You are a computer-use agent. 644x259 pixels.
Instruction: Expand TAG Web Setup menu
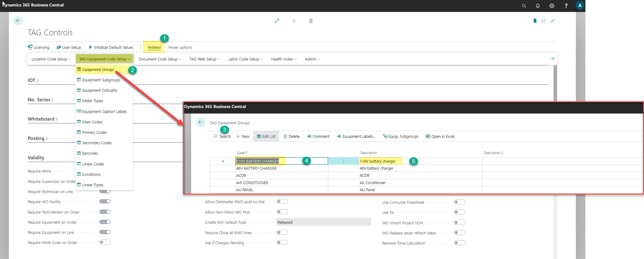pos(205,59)
